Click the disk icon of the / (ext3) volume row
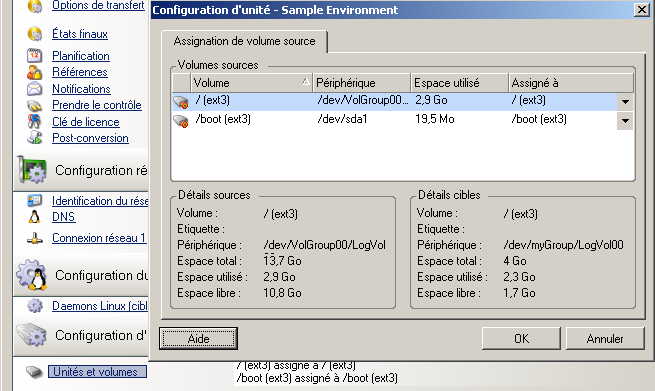The image size is (655, 391). [x=181, y=101]
